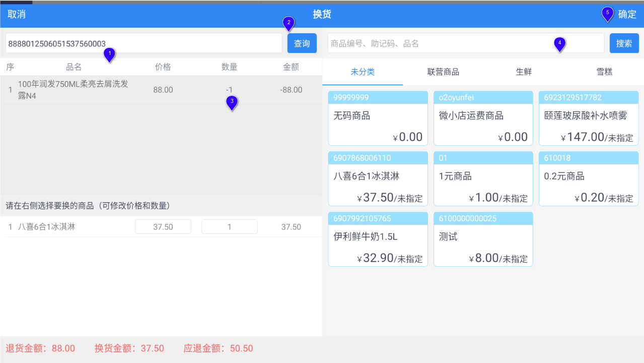Click the 搜索 search button
The image size is (644, 363).
pyautogui.click(x=624, y=43)
